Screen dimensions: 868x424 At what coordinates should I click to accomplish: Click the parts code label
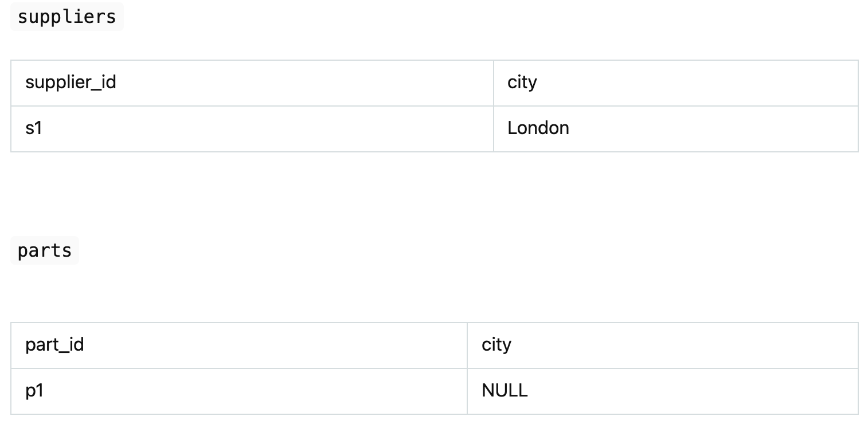tap(45, 250)
